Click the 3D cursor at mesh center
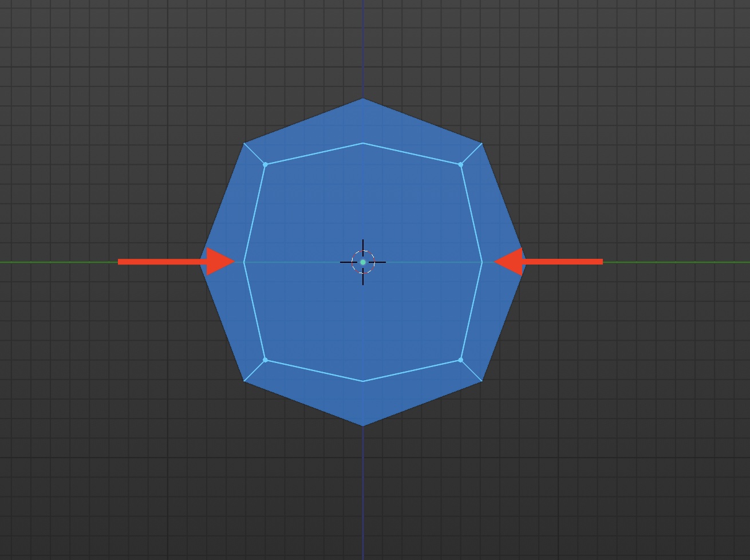Image resolution: width=750 pixels, height=560 pixels. click(363, 262)
